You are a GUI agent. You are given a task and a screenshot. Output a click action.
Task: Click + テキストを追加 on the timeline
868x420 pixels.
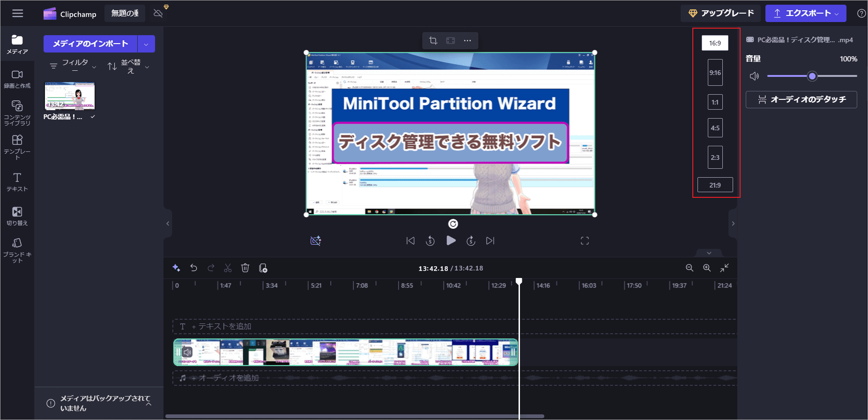click(222, 326)
